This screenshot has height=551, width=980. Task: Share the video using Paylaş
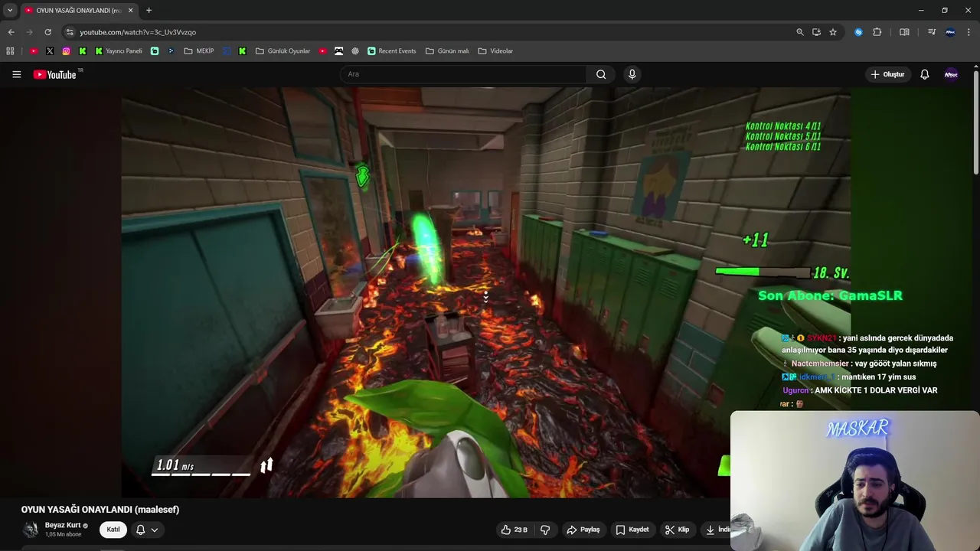pyautogui.click(x=583, y=530)
